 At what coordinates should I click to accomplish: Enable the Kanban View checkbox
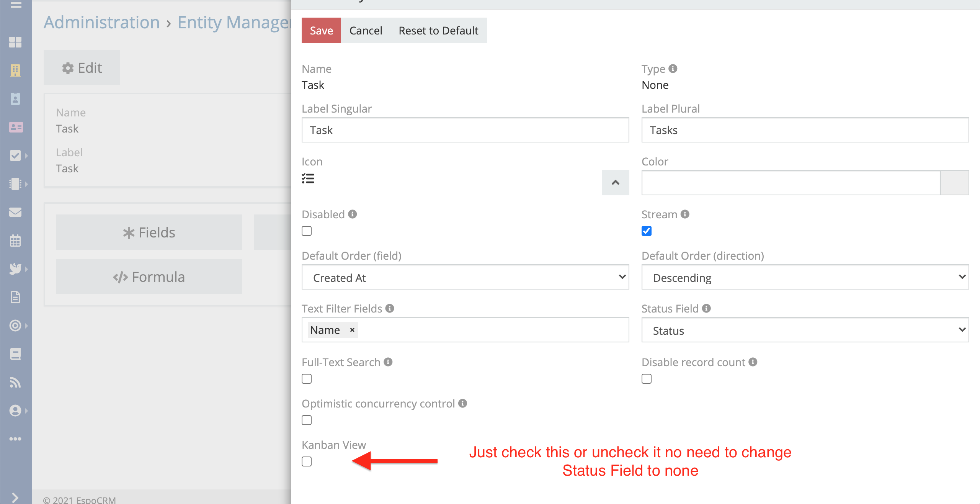307,461
